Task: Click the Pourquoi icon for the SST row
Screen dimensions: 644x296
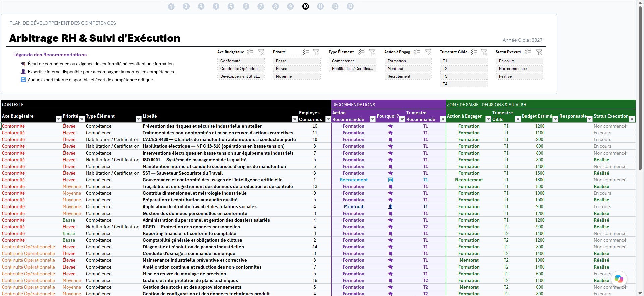Action: [x=390, y=173]
